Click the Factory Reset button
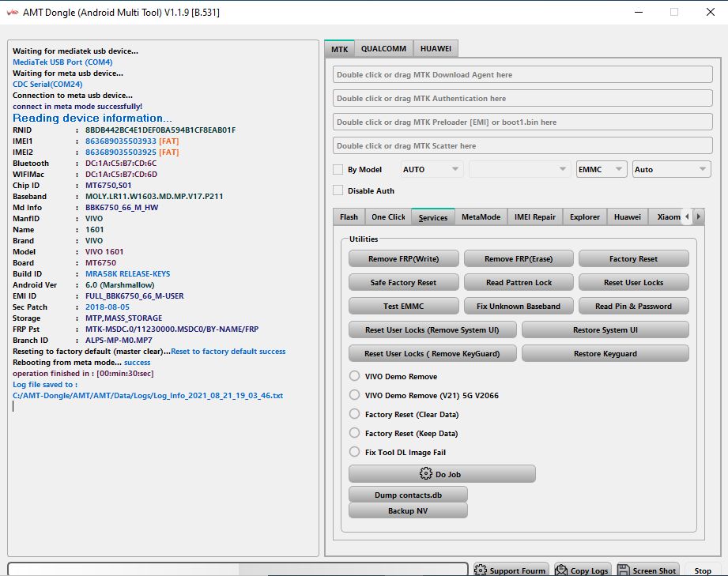The height and width of the screenshot is (576, 728). [x=633, y=258]
